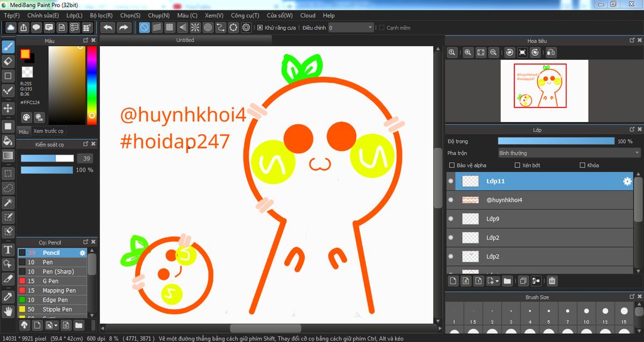Turn off the snap guides (Snap Off)
The height and width of the screenshot is (342, 644).
click(x=144, y=28)
